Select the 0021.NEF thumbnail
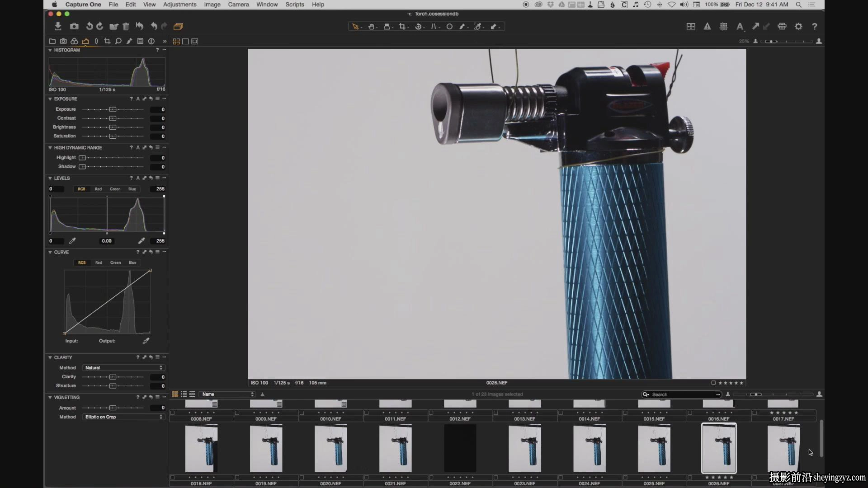Image resolution: width=868 pixels, height=488 pixels. click(x=395, y=449)
